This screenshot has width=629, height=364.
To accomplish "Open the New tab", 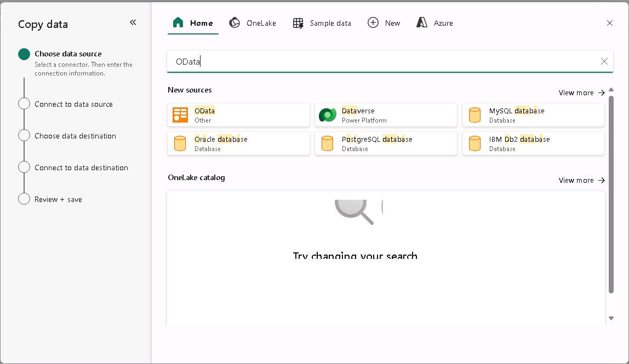I will (x=384, y=23).
